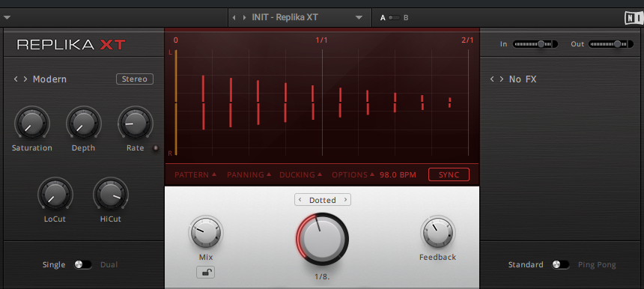This screenshot has width=644, height=289.
Task: Click the Dual label
Action: (109, 265)
